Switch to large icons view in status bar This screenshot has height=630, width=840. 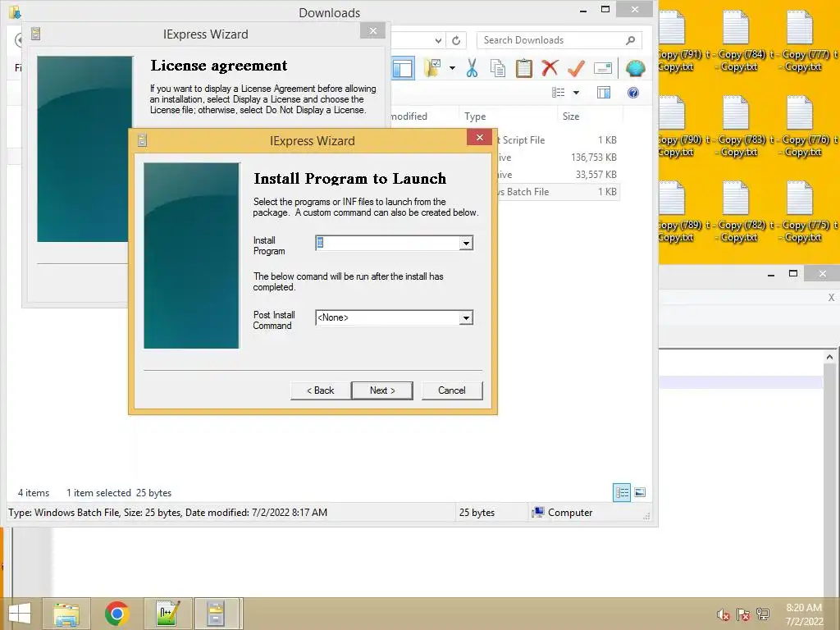pyautogui.click(x=640, y=492)
